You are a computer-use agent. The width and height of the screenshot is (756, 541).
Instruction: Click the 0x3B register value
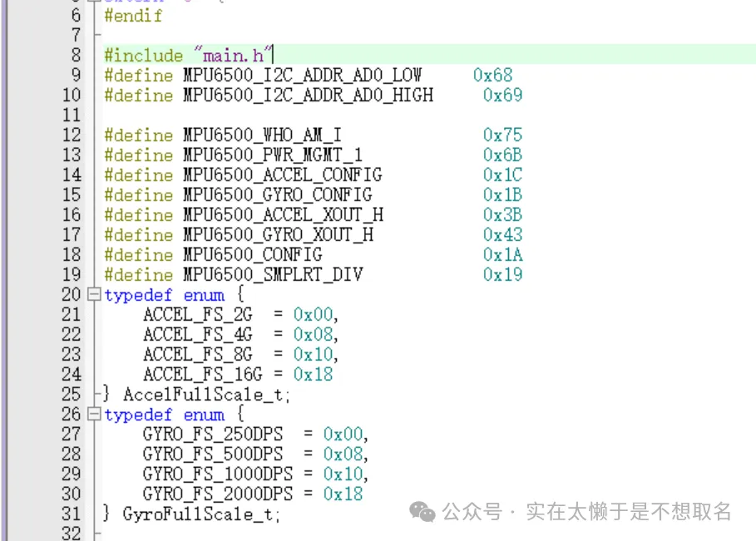point(502,215)
